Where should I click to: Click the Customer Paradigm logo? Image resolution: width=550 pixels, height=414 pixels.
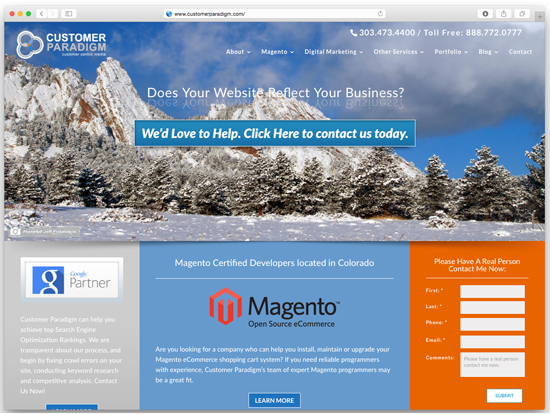61,45
